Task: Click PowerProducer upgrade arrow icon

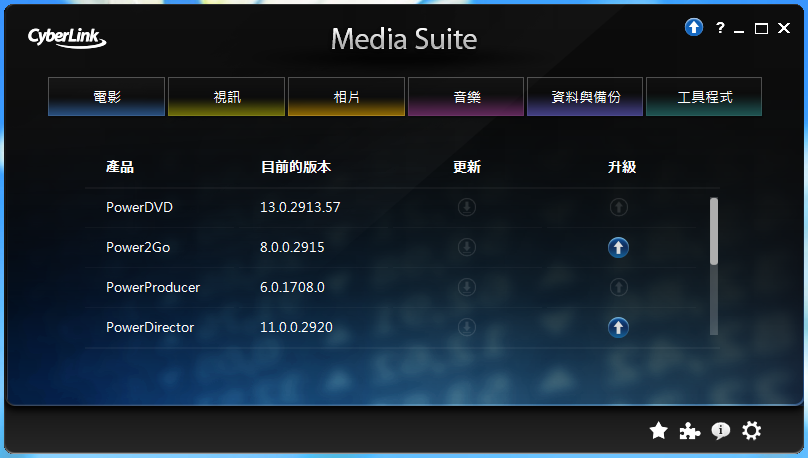Action: [618, 287]
